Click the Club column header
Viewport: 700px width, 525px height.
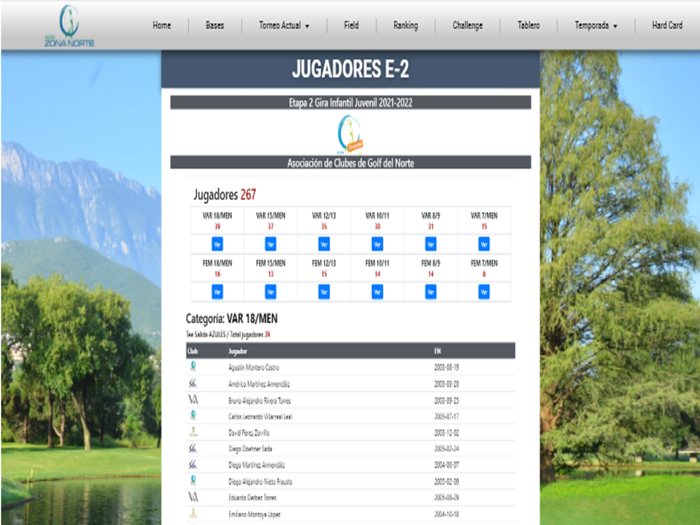193,351
